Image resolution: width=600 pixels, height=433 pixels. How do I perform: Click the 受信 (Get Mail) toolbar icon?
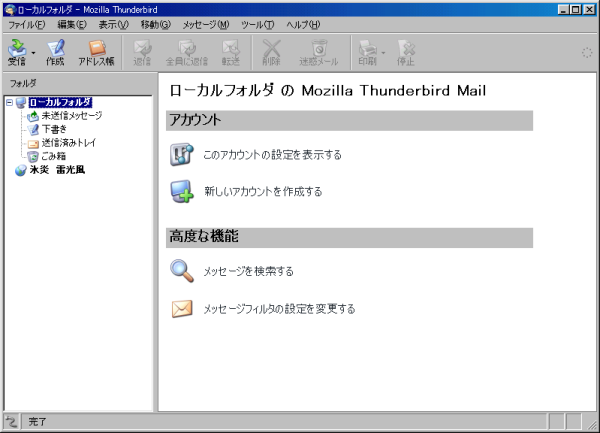(x=17, y=52)
